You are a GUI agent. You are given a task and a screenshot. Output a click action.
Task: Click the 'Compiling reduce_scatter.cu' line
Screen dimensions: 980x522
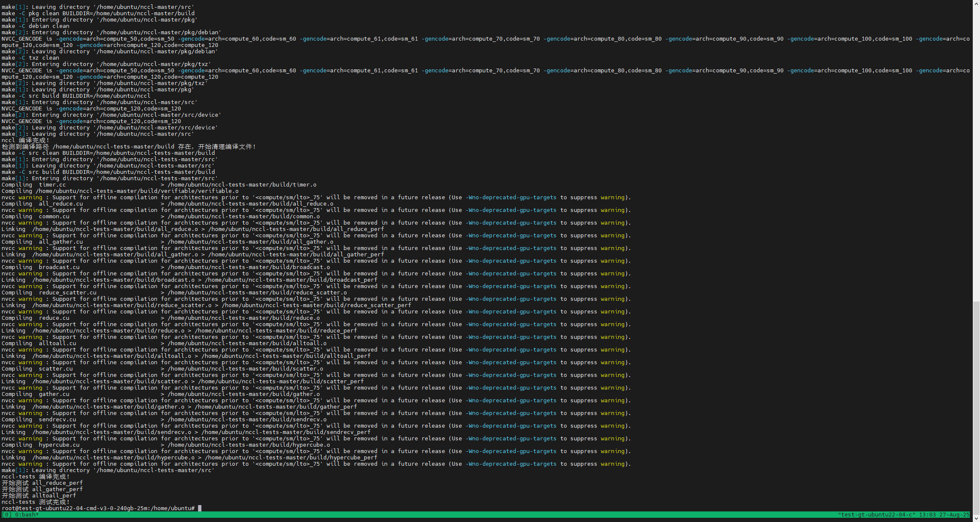(x=174, y=293)
